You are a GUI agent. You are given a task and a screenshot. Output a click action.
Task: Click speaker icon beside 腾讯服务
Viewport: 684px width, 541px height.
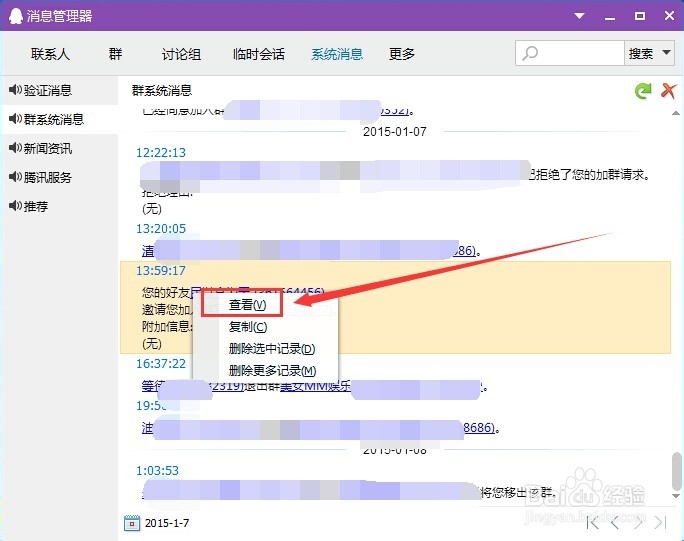click(15, 177)
